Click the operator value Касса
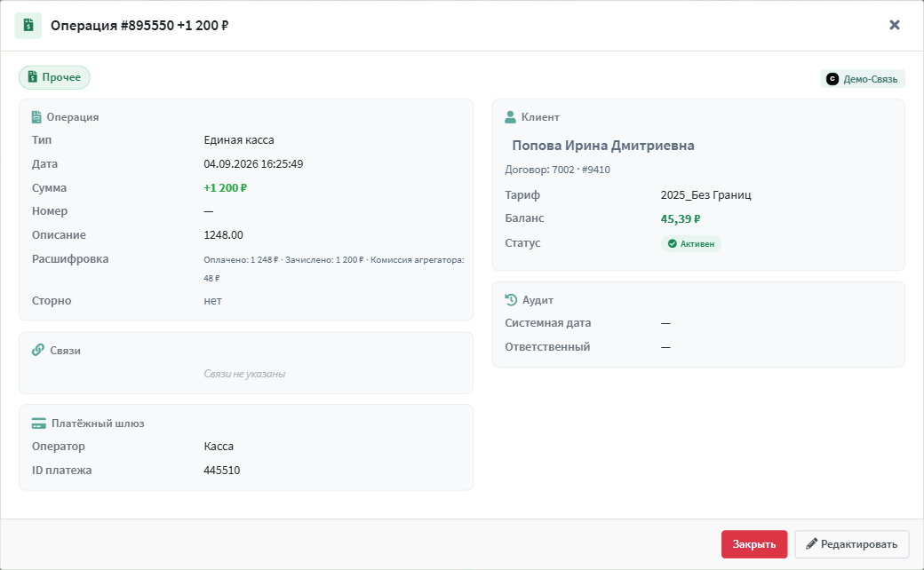924x570 pixels. pos(219,447)
